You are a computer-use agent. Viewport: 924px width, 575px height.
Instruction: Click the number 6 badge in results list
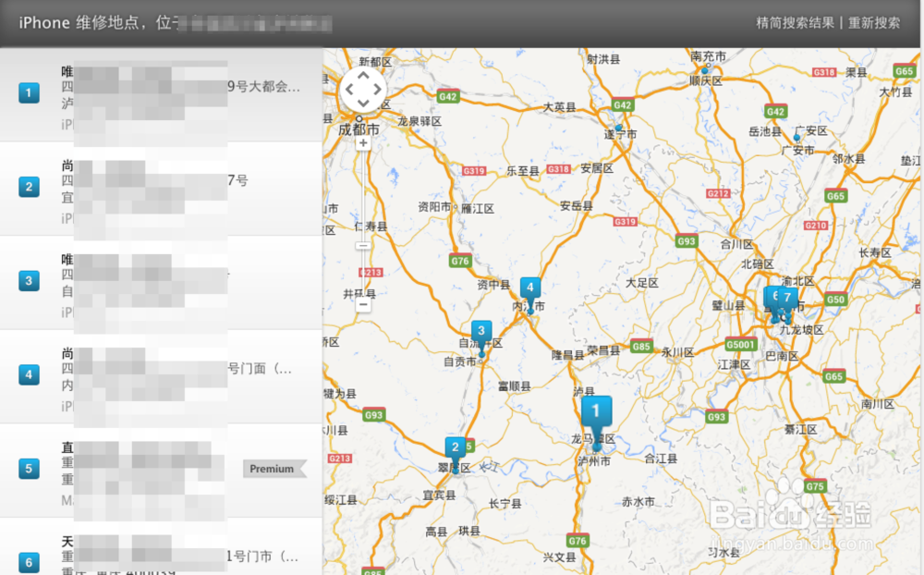[x=29, y=562]
